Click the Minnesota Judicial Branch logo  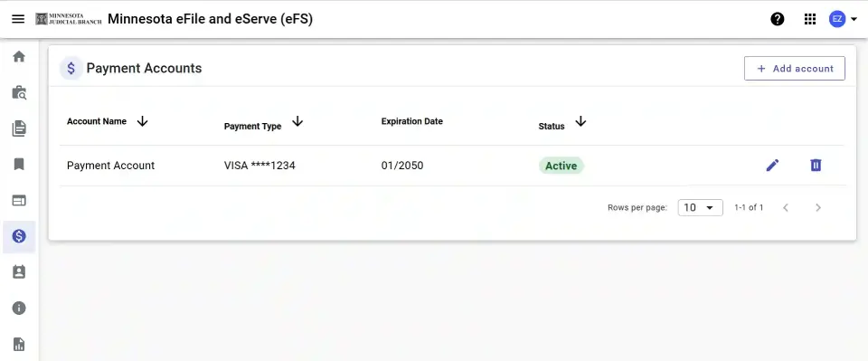(69, 19)
